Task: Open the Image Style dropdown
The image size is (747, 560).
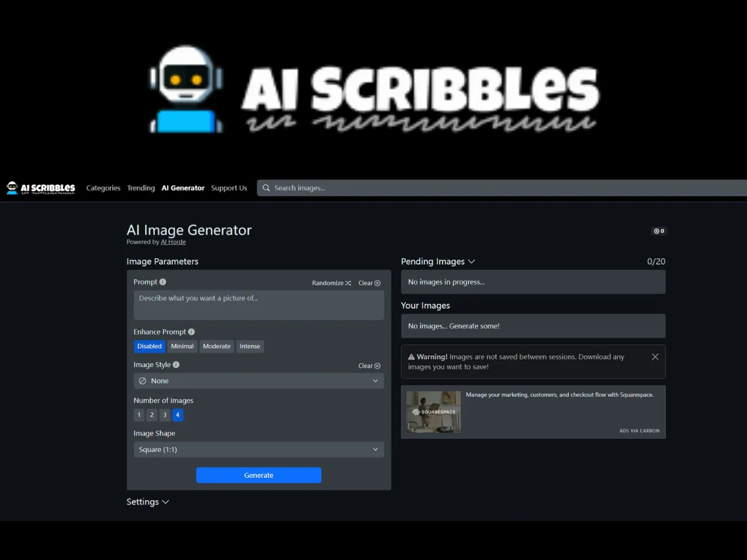Action: click(x=258, y=381)
